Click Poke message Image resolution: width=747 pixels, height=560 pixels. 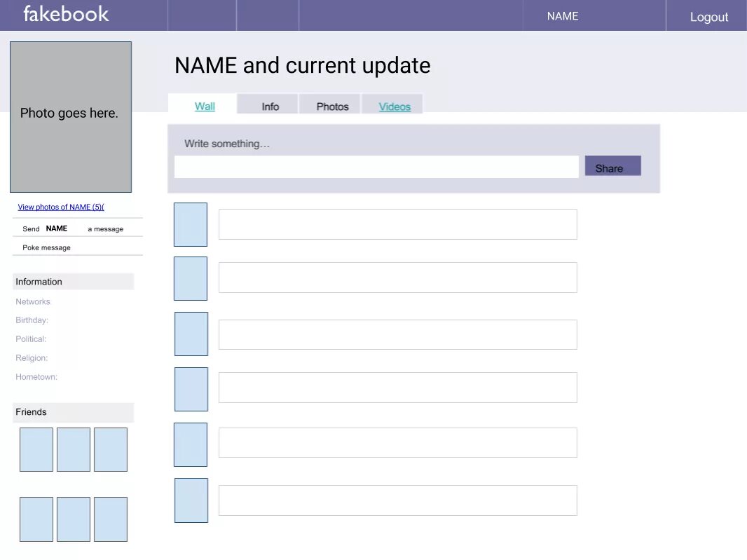pos(47,248)
